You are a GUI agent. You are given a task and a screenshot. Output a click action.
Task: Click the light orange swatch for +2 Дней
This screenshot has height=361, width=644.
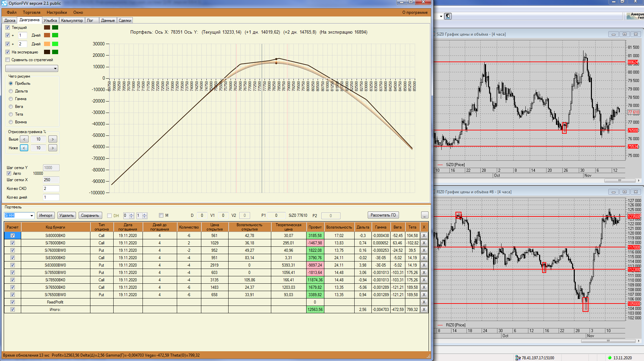tap(47, 44)
